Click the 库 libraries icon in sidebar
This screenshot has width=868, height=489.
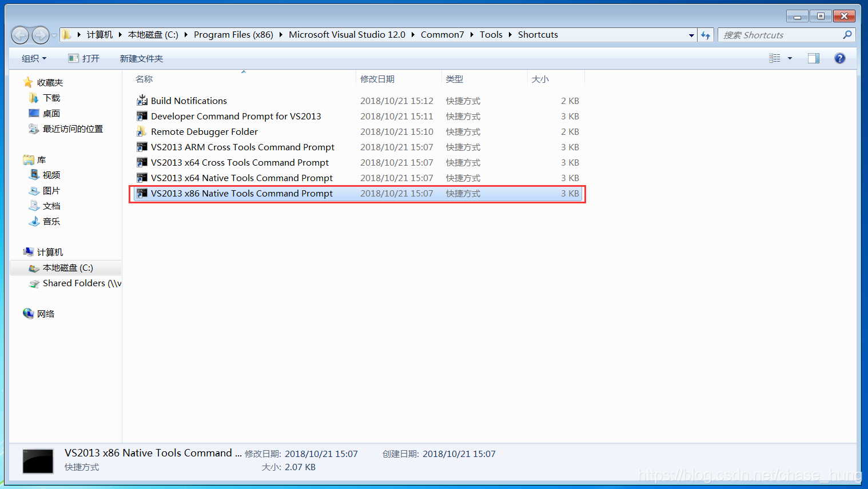point(28,159)
